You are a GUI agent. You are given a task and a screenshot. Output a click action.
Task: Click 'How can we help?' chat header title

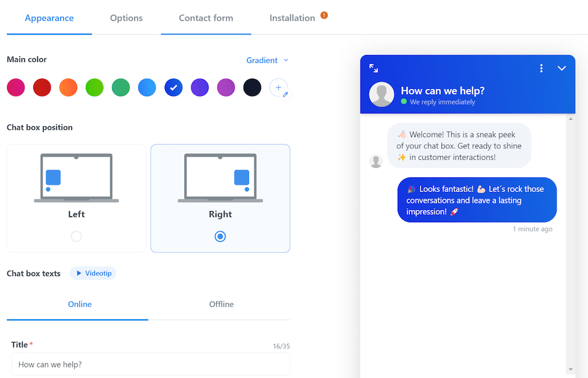click(x=443, y=91)
